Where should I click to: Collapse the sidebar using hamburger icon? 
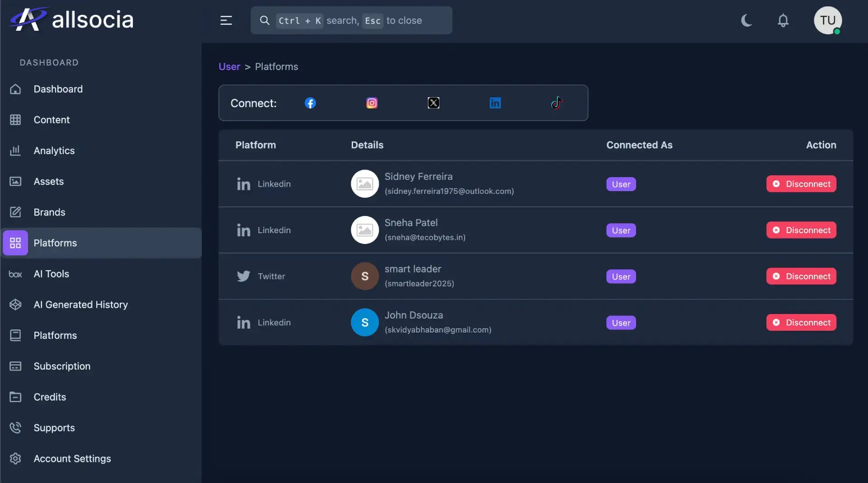(x=226, y=21)
